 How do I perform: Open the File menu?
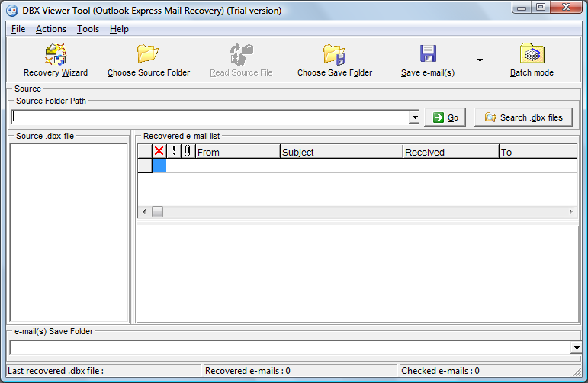pos(18,29)
